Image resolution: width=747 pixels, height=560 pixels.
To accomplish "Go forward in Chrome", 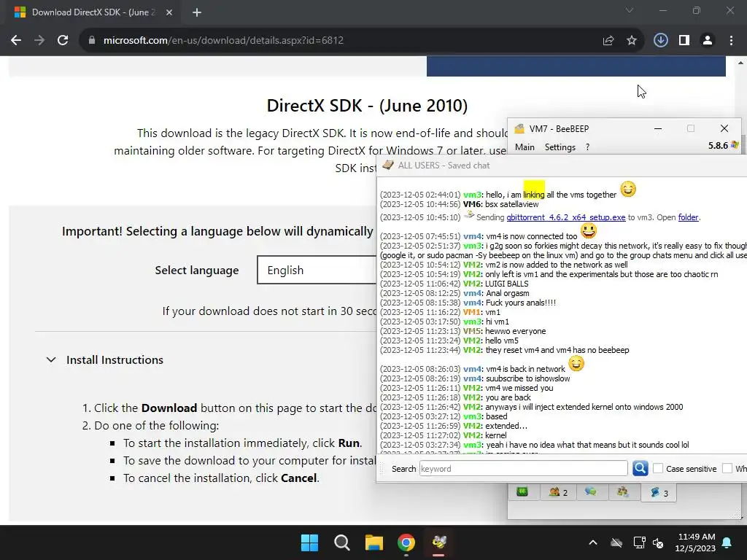I will pyautogui.click(x=39, y=41).
